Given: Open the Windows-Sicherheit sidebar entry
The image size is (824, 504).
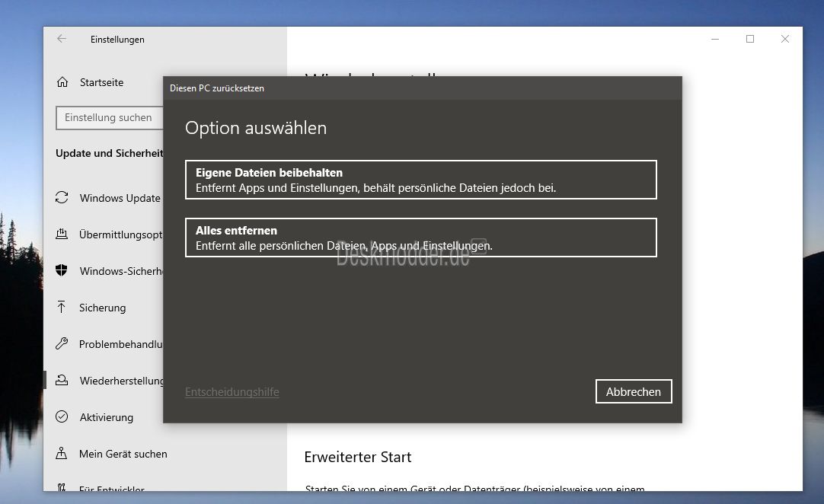Looking at the screenshot, I should click(x=121, y=271).
